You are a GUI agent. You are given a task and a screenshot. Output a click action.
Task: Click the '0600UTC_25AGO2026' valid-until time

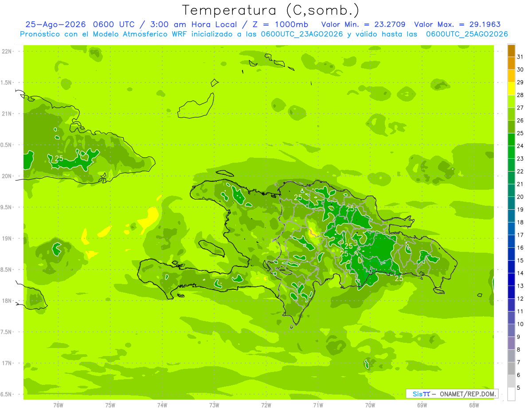click(467, 34)
